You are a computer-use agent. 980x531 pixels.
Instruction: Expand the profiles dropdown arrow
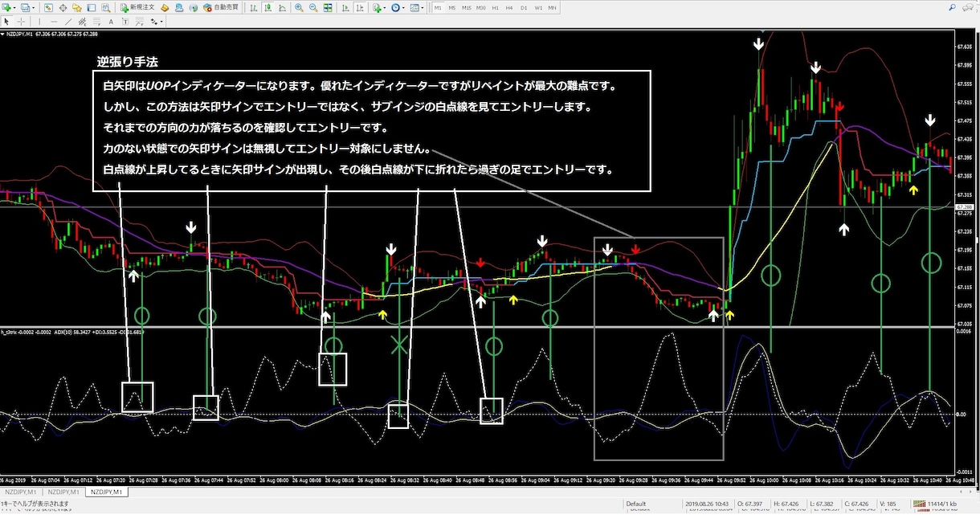coord(35,7)
